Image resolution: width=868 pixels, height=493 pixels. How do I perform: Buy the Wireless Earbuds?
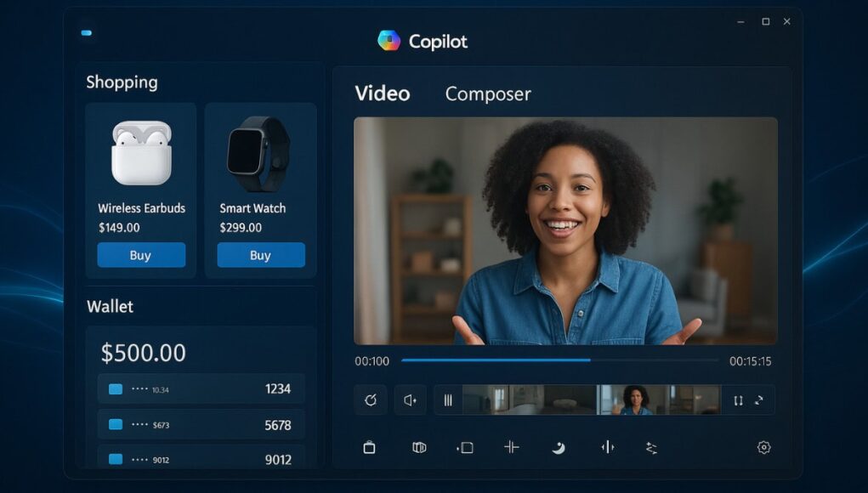(x=141, y=255)
